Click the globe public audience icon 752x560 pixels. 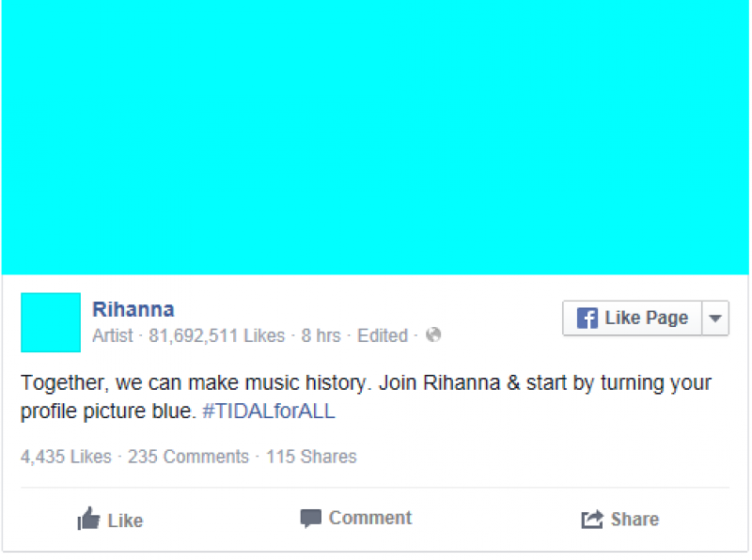[433, 335]
